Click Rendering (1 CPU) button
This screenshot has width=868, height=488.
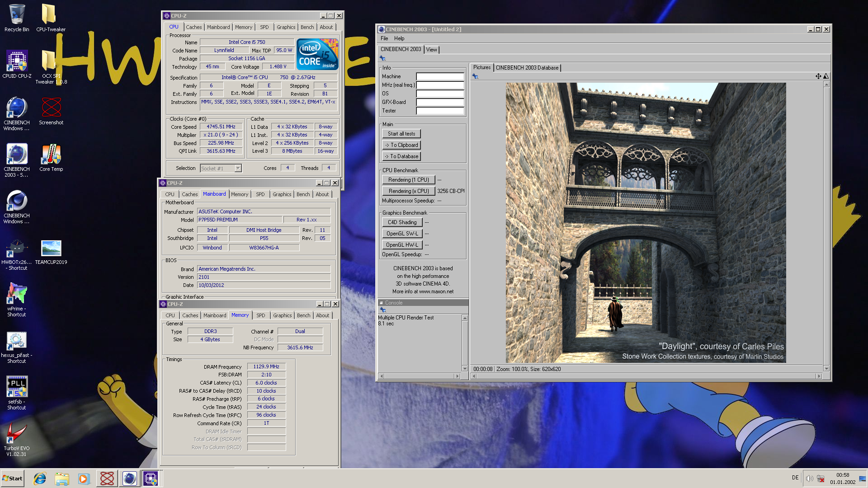[409, 180]
